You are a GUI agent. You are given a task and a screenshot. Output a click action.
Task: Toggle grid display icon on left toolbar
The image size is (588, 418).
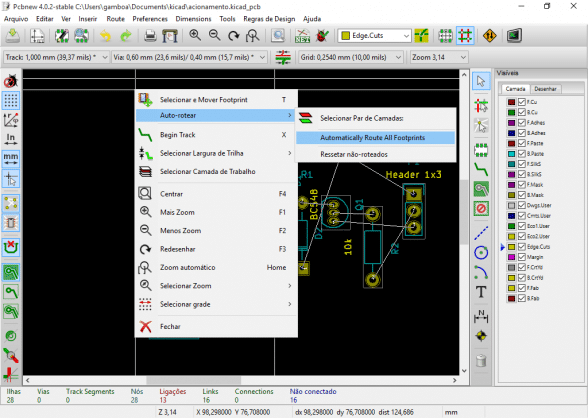pos(11,100)
